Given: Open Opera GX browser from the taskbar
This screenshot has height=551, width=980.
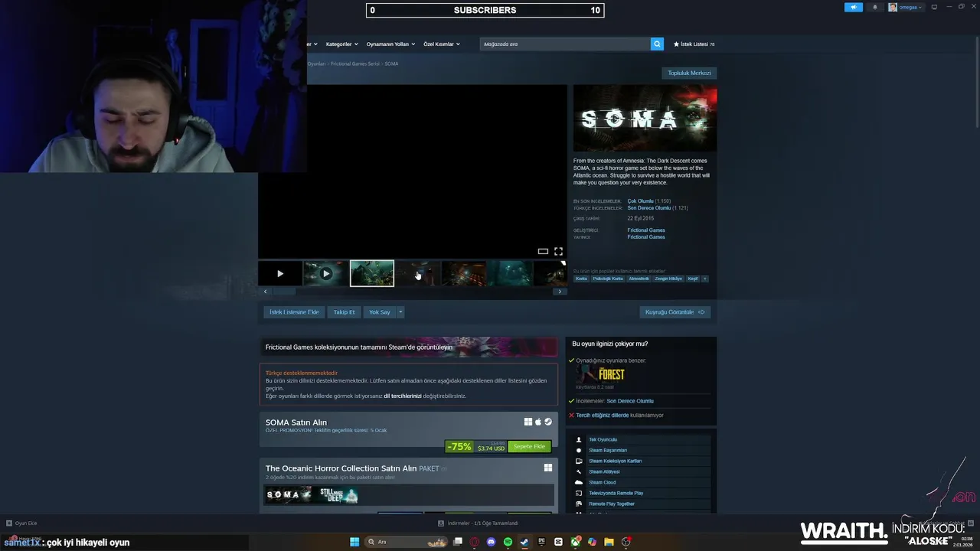Looking at the screenshot, I should point(475,542).
